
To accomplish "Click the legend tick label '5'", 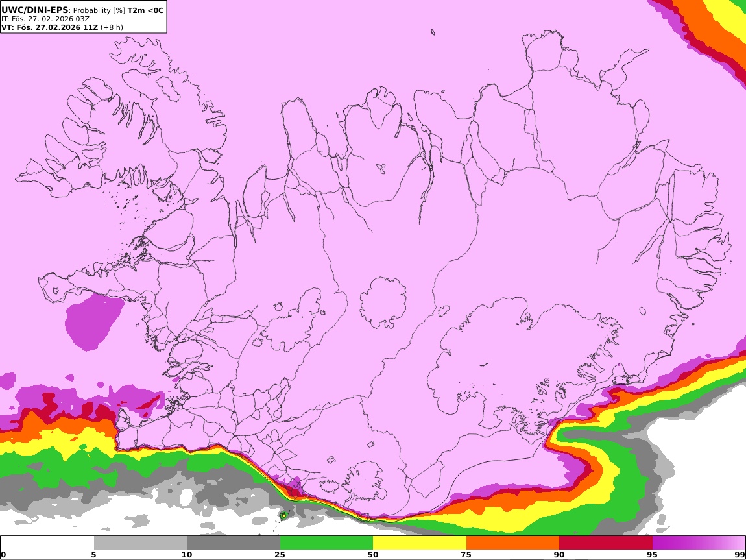I will coord(93,555).
